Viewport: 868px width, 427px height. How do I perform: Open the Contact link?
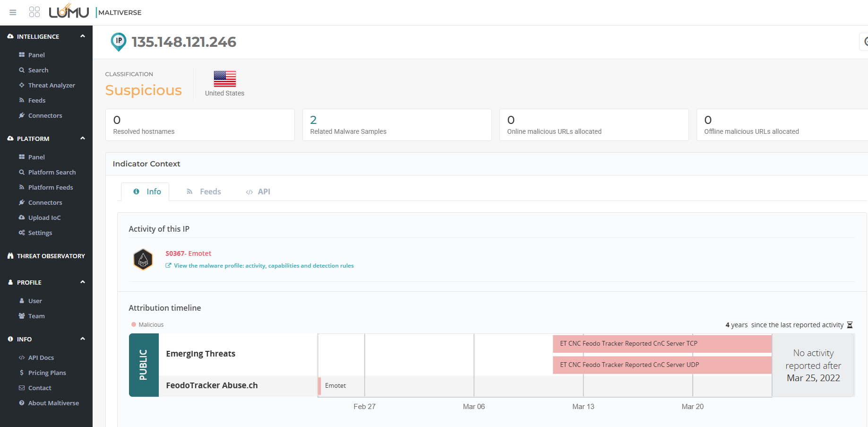pyautogui.click(x=40, y=388)
